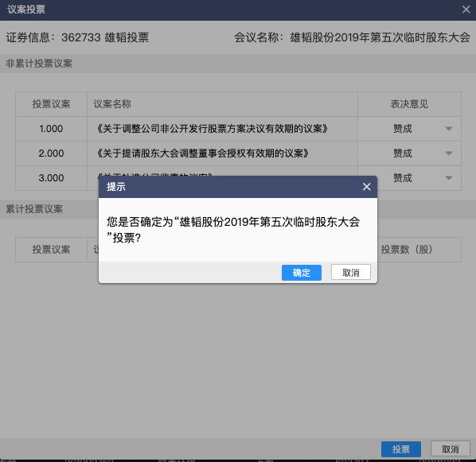The width and height of the screenshot is (476, 462).
Task: Click the blue 投票 button at bottom
Action: point(401,449)
